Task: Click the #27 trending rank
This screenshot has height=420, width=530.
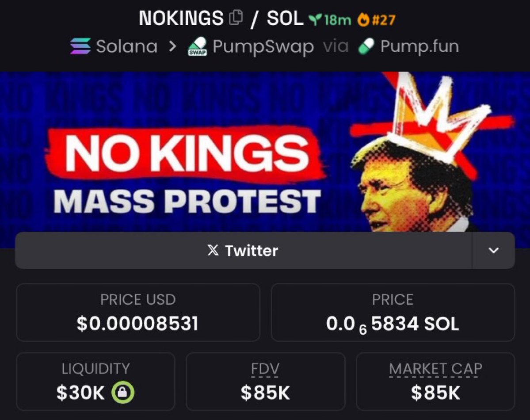Action: pyautogui.click(x=383, y=20)
